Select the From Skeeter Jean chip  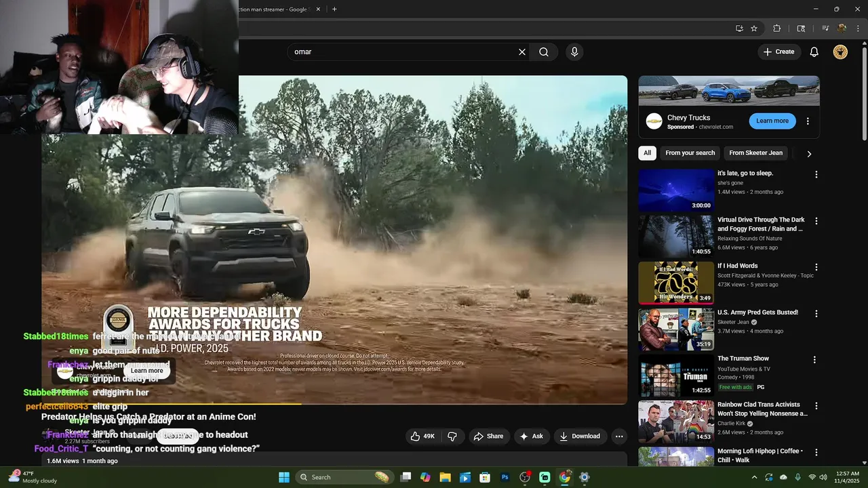point(755,153)
